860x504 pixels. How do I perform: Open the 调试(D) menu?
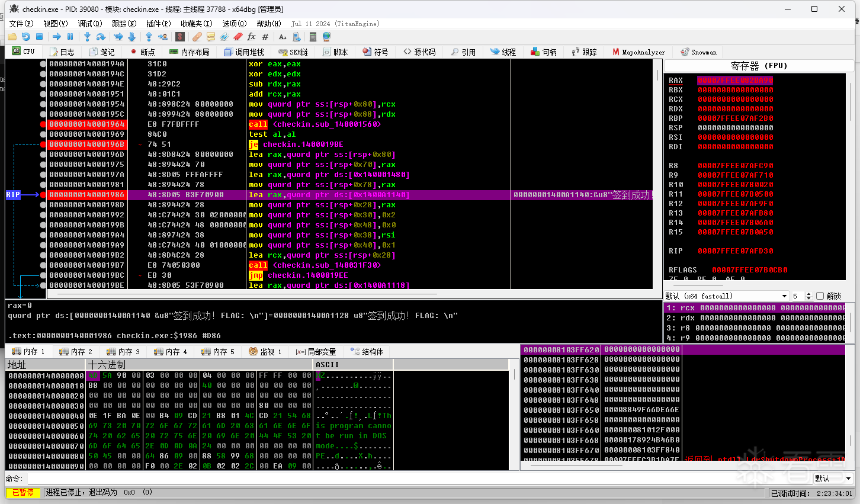pyautogui.click(x=90, y=24)
